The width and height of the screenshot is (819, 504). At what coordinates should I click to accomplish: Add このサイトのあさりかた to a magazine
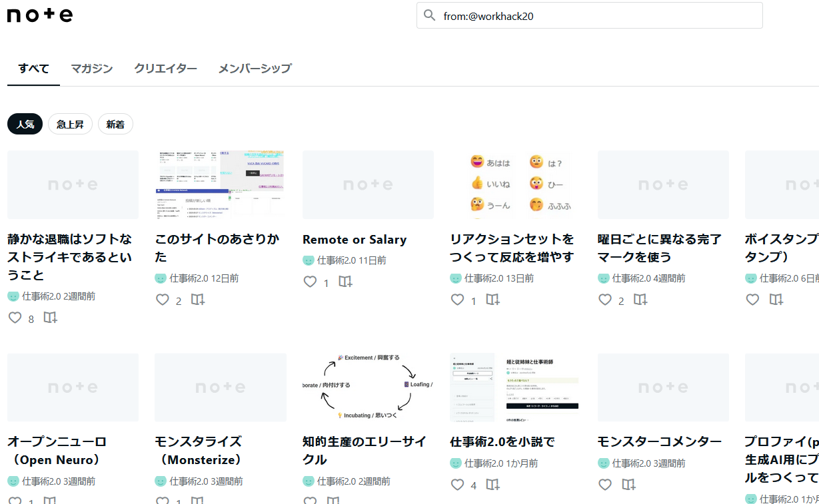[x=198, y=300]
